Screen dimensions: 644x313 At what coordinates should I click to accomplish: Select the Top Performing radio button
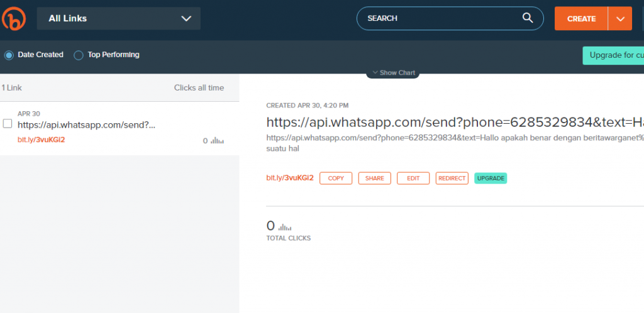tap(79, 55)
